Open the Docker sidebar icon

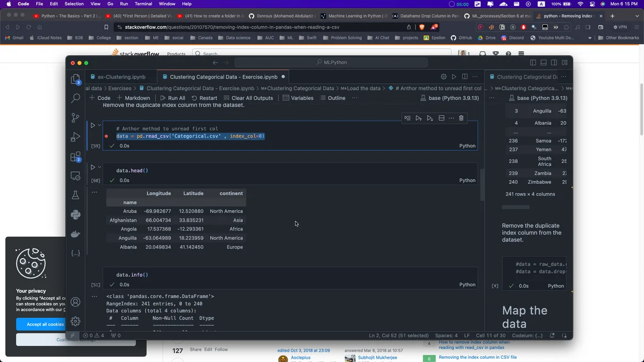[x=75, y=234]
